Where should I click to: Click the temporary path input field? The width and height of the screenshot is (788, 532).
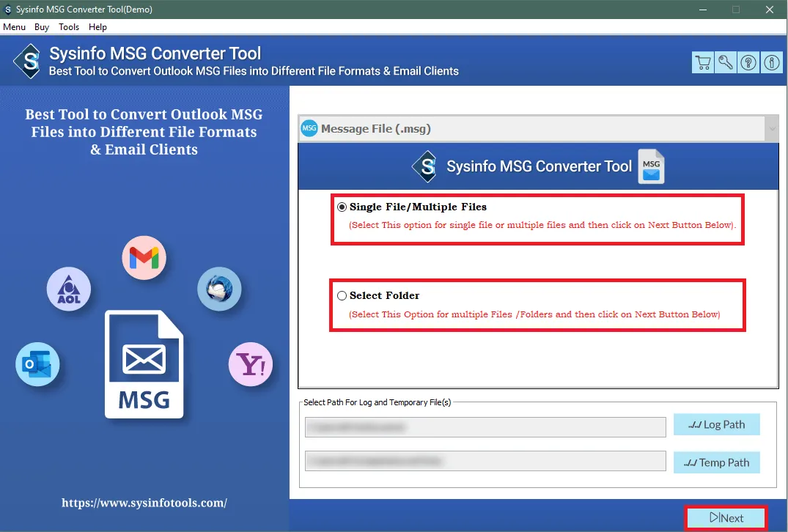pos(485,461)
